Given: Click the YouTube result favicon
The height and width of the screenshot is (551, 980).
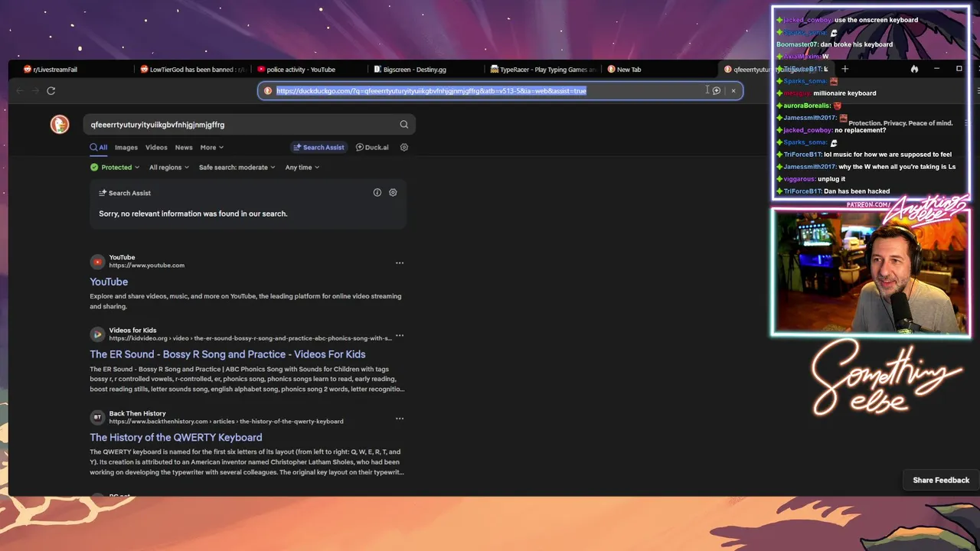Looking at the screenshot, I should [97, 262].
